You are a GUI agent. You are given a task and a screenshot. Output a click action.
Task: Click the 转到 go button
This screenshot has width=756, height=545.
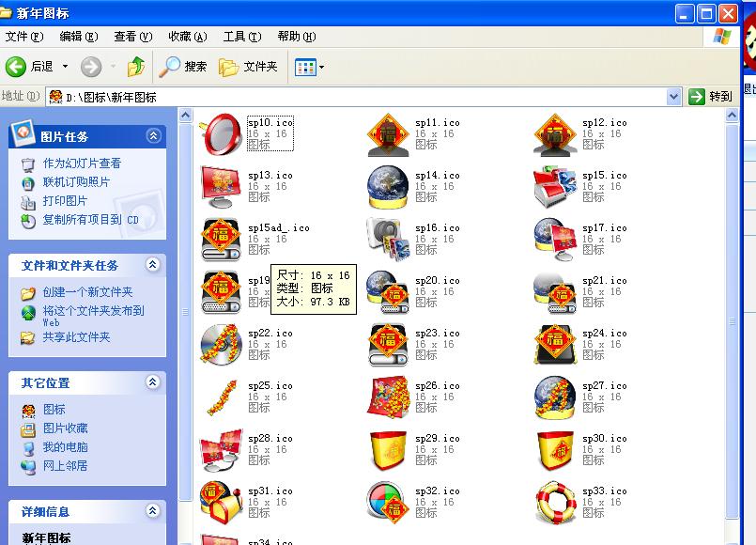pos(710,97)
